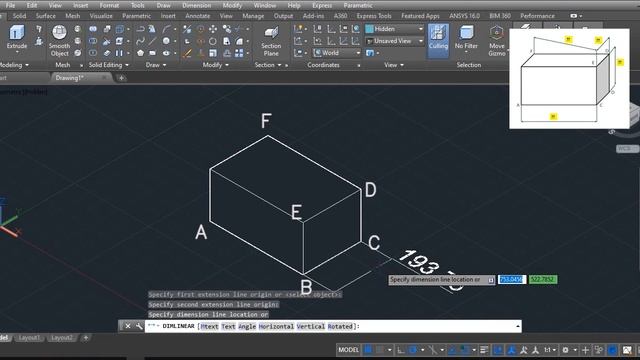This screenshot has height=360, width=640.
Task: Switch to the Featured Apps ribbon tab
Action: pyautogui.click(x=420, y=16)
